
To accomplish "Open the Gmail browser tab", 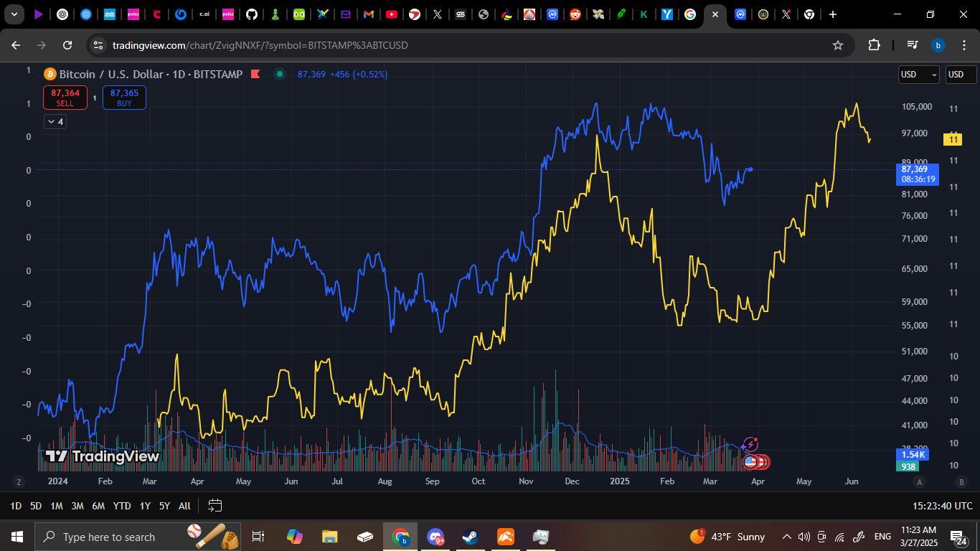I will (368, 14).
